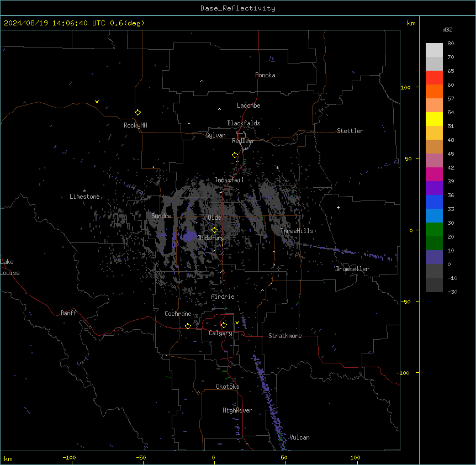Select the magenta 39-42 dBZ legend swatch

click(434, 174)
